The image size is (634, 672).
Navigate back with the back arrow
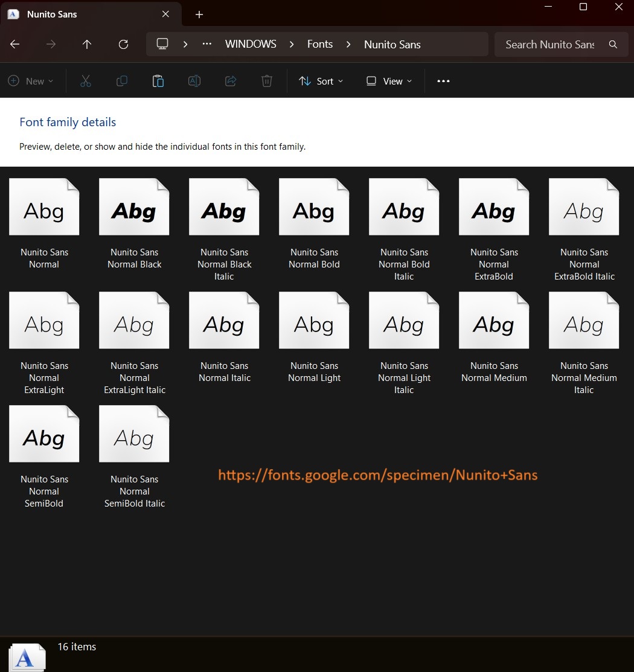tap(14, 44)
